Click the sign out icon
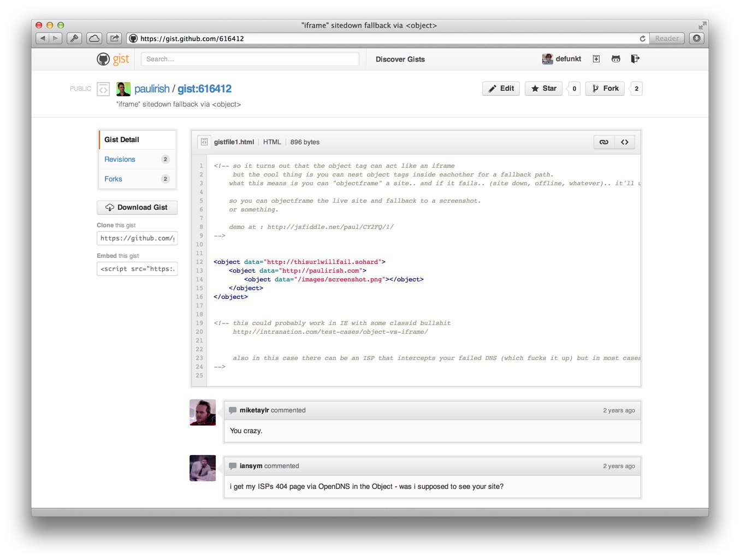This screenshot has height=560, width=740. point(635,59)
